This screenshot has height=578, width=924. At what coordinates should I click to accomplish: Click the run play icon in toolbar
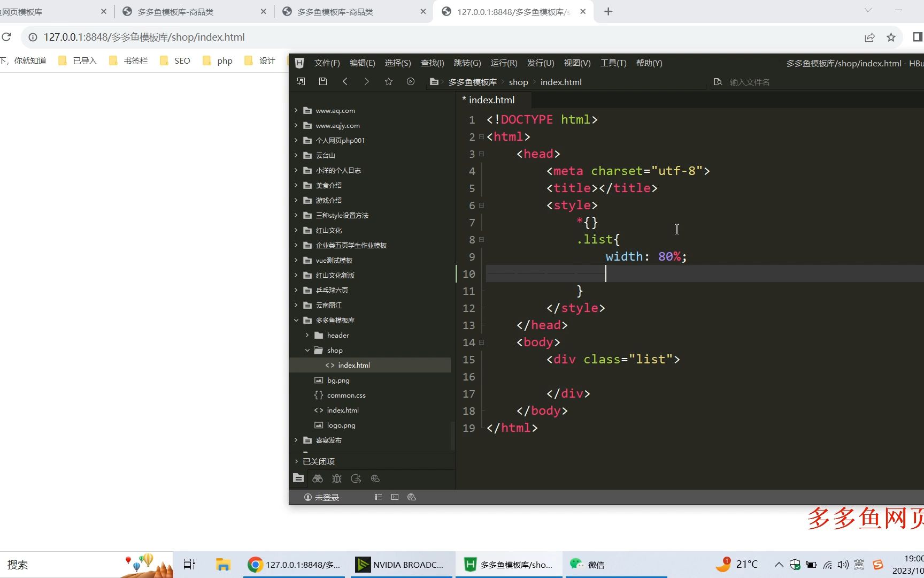pos(411,81)
